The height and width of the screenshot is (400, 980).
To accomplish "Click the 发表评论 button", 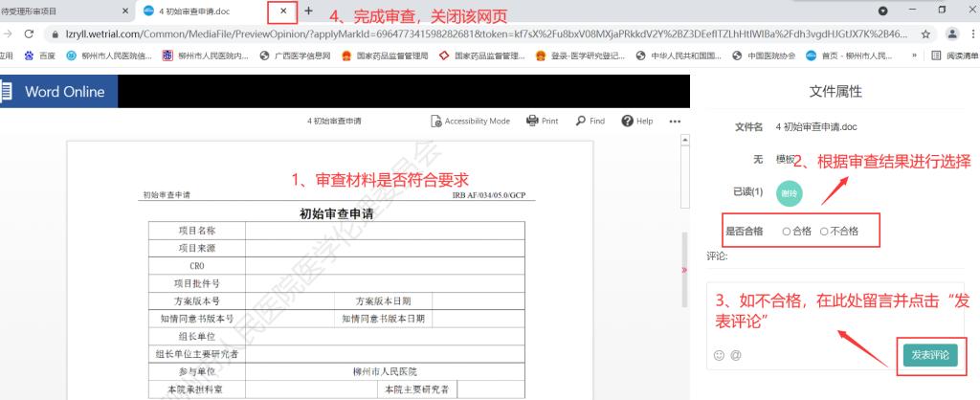I will [x=929, y=354].
